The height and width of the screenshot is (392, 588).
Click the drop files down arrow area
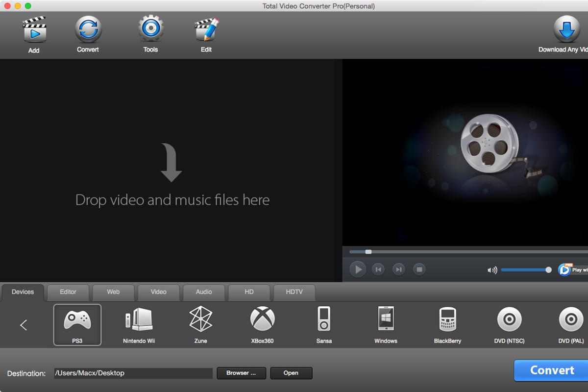click(171, 163)
